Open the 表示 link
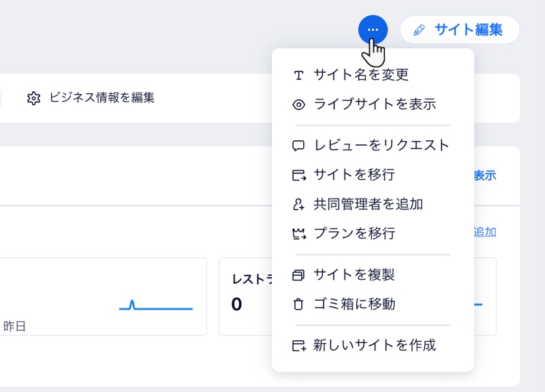Screen dimensions: 545x392 click(x=486, y=176)
